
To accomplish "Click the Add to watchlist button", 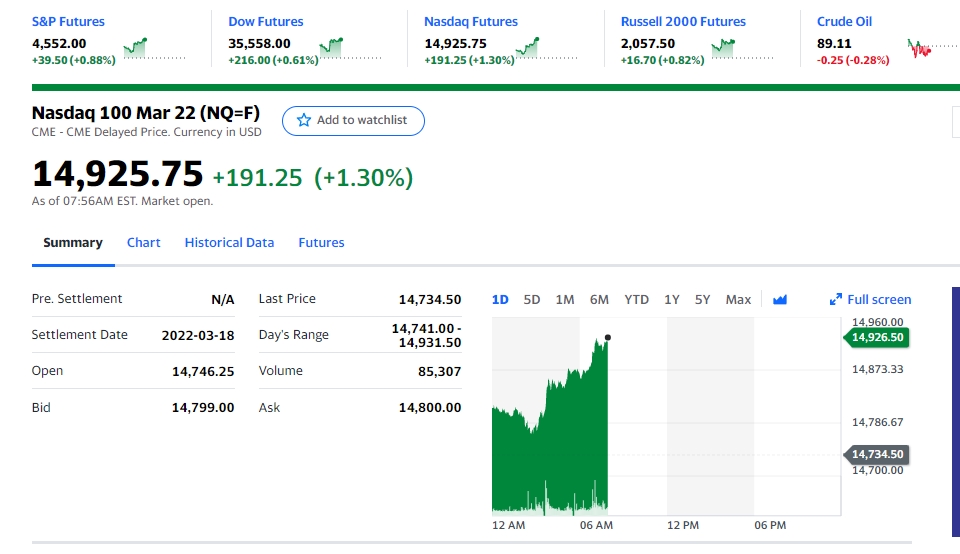I will click(x=353, y=121).
